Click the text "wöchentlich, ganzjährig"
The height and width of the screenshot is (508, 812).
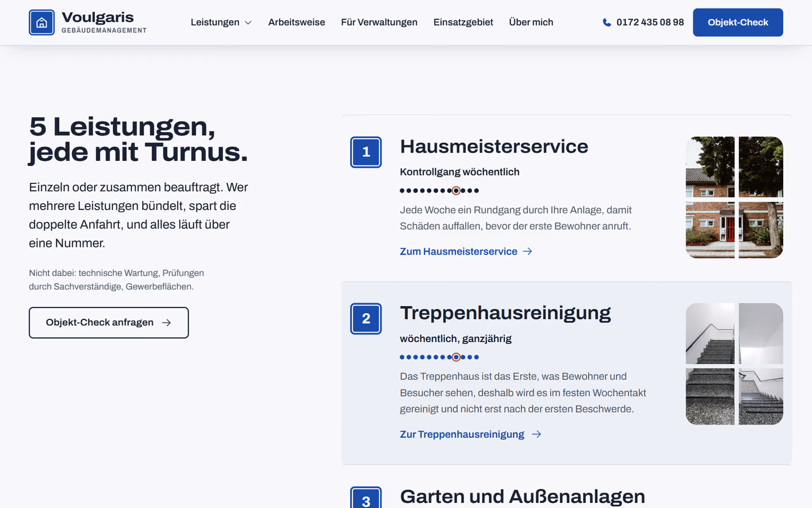pyautogui.click(x=456, y=339)
